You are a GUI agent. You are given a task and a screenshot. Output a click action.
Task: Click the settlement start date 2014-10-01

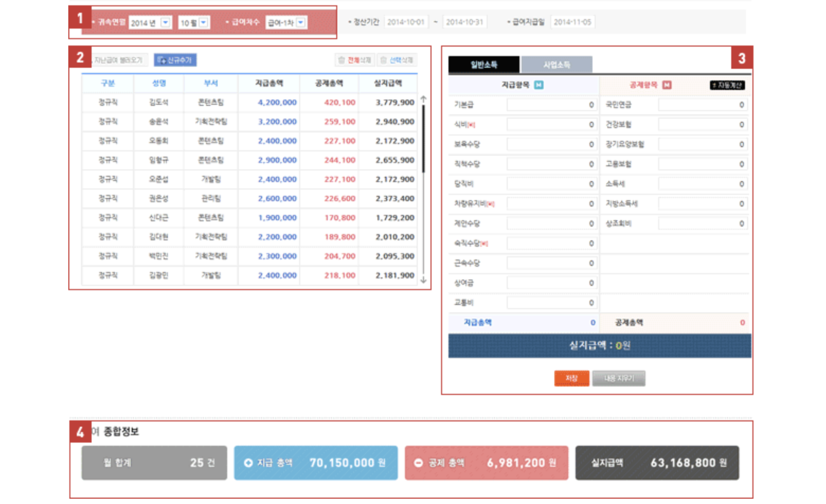pos(406,22)
